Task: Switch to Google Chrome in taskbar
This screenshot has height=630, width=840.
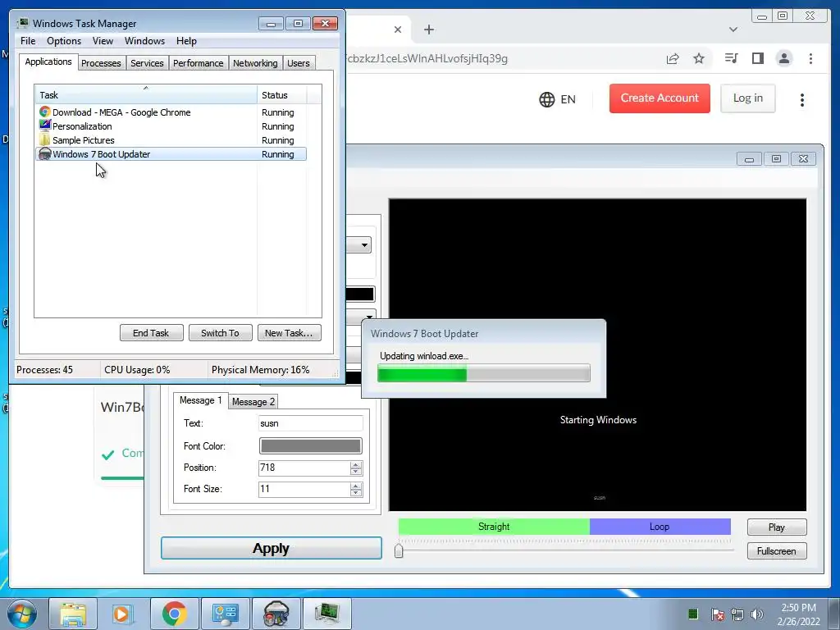Action: (174, 614)
